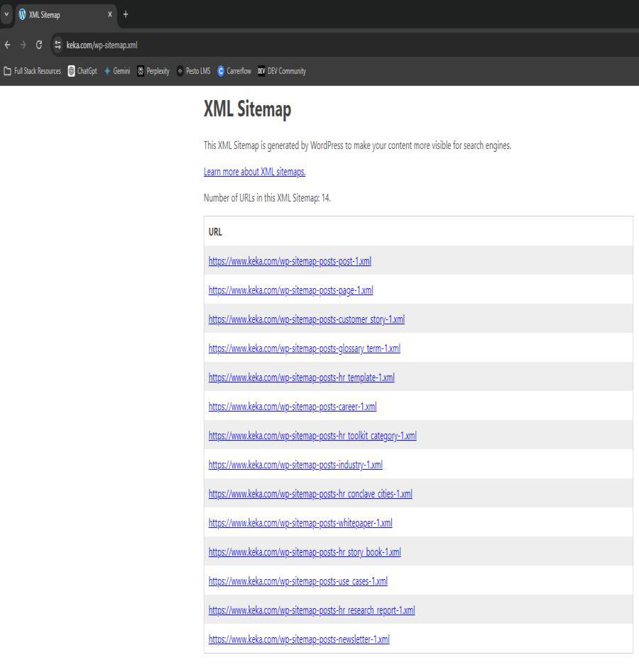Open the Gemini bookmark

(117, 71)
